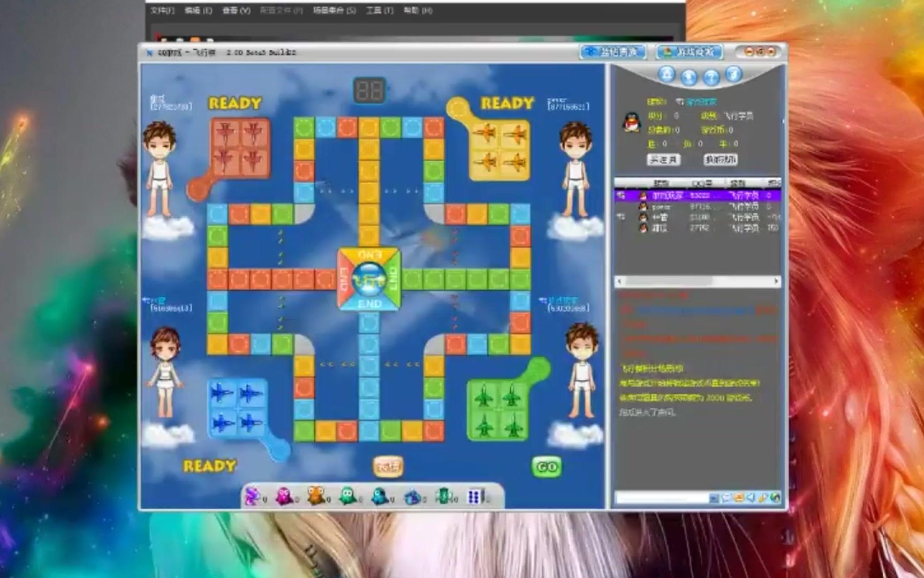Open 编辑(E) menu in the background window
The width and height of the screenshot is (924, 578).
[198, 10]
